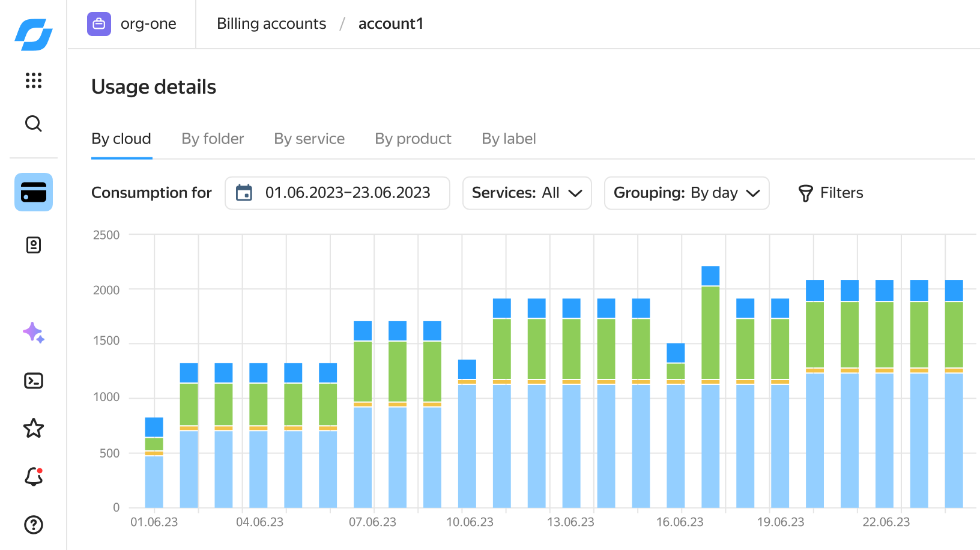Viewport: 980px width, 550px height.
Task: Go to Billing accounts breadcrumb link
Action: click(x=271, y=23)
